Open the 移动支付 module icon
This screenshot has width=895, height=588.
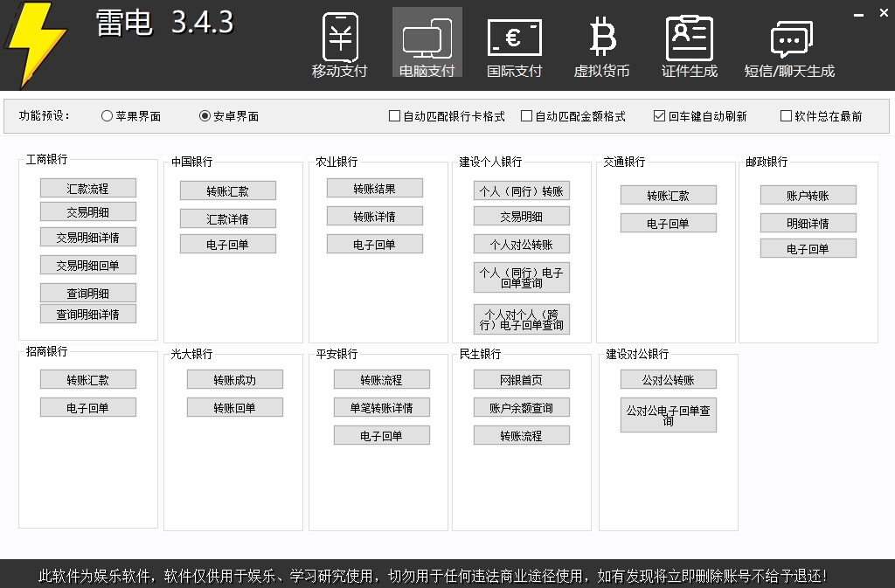click(339, 42)
